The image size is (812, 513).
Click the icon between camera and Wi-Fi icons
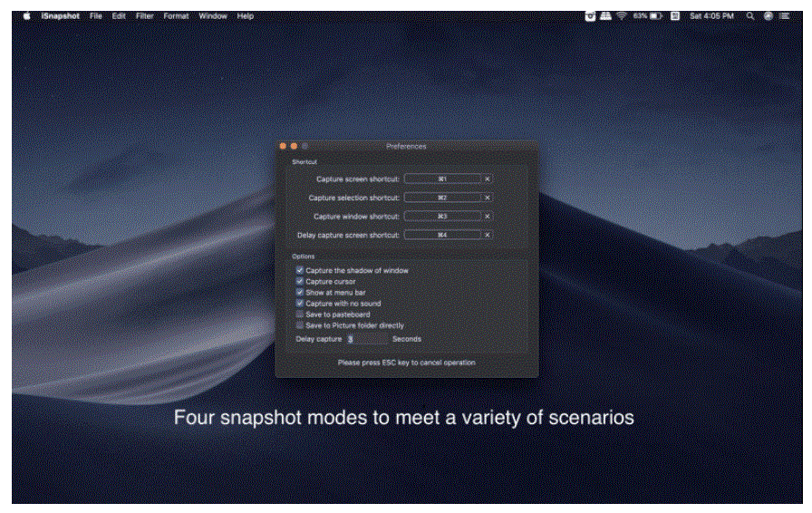[605, 16]
